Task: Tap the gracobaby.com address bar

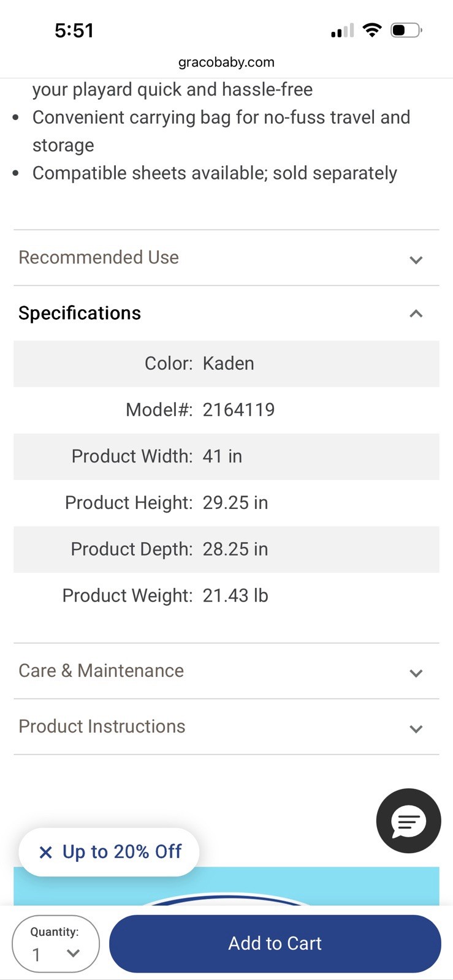Action: [x=226, y=62]
